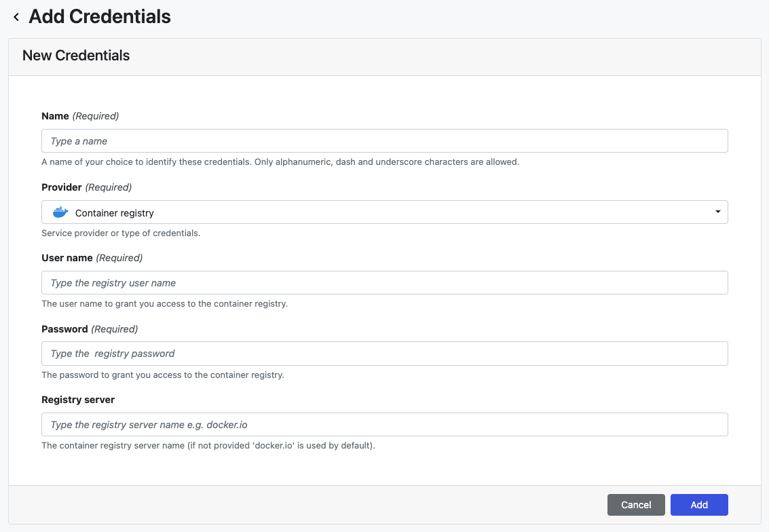Click the Add Credentials page title

pos(100,17)
